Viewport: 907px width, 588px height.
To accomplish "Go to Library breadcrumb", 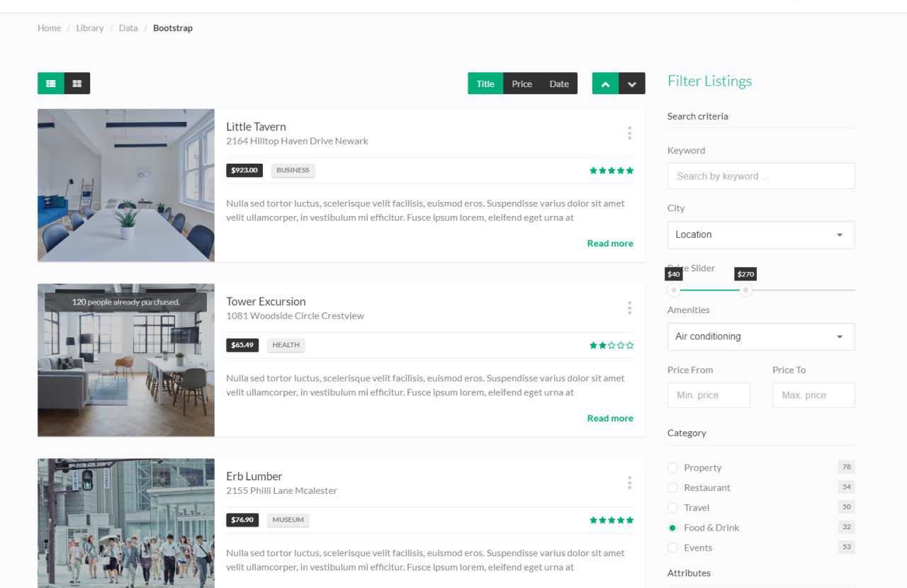I will click(90, 28).
